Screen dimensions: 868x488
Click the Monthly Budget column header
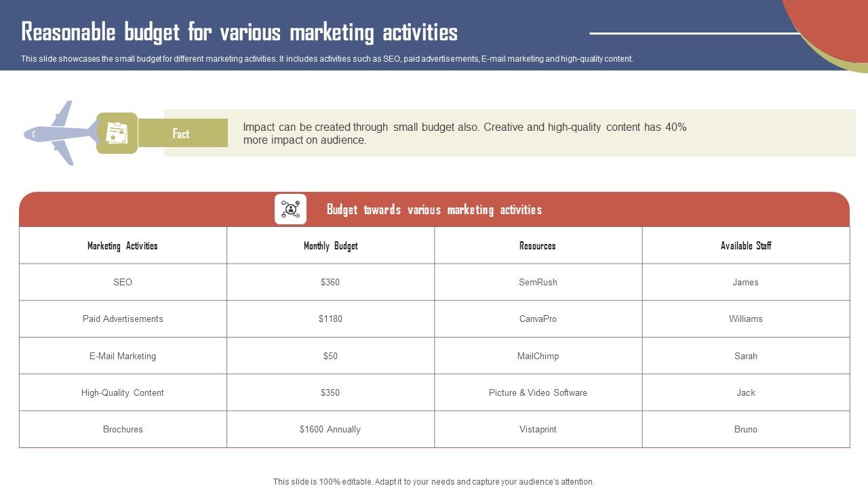point(330,246)
